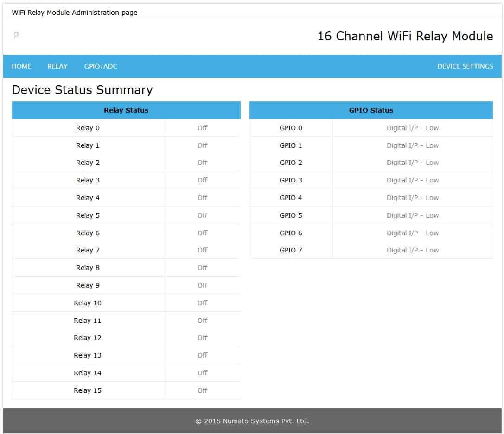Open the HOME navigation item

21,66
